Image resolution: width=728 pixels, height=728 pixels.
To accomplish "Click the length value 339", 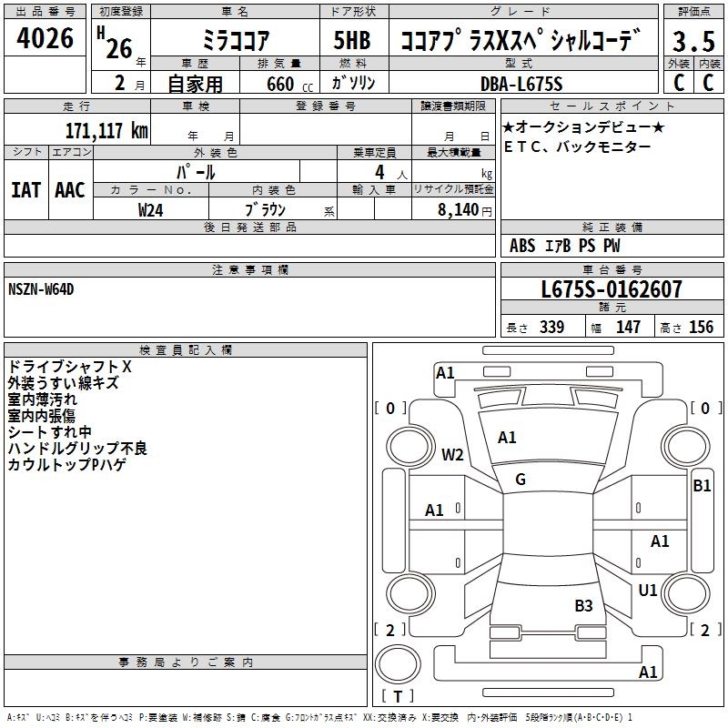I will tap(551, 327).
